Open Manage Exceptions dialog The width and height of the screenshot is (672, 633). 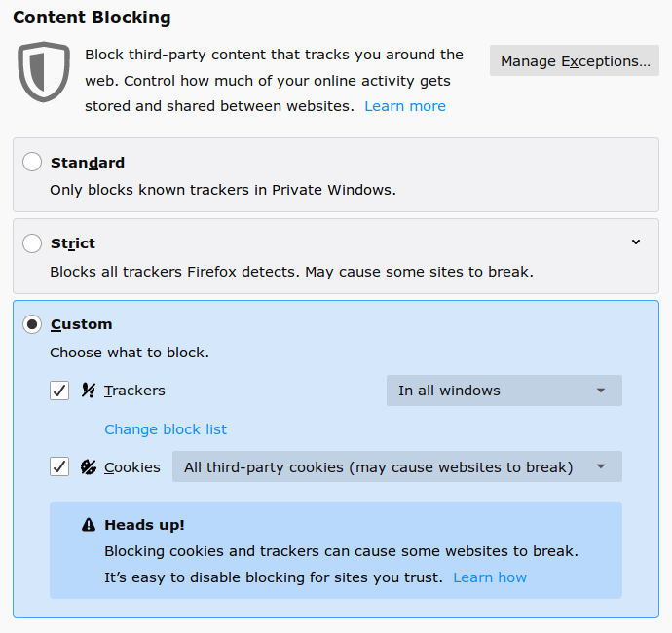575,60
